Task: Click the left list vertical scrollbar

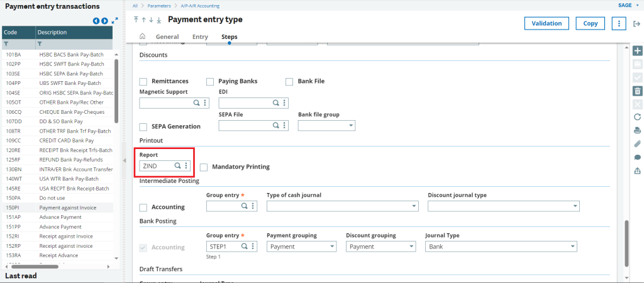Action: (x=116, y=91)
